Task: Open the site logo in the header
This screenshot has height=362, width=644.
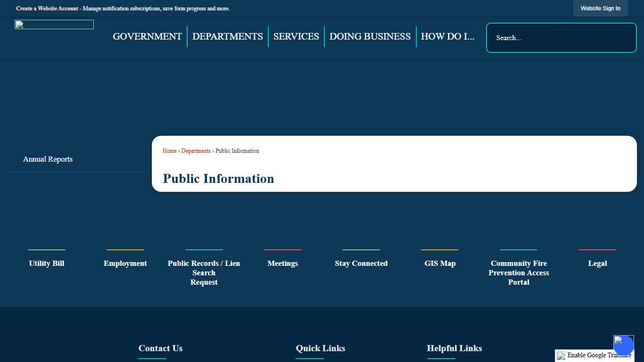Action: click(54, 24)
